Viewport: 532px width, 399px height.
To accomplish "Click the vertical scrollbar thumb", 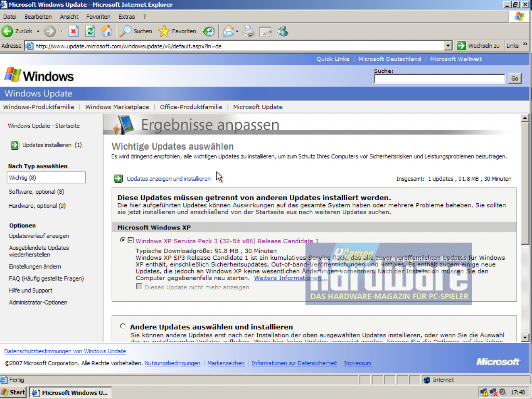I will pyautogui.click(x=525, y=183).
